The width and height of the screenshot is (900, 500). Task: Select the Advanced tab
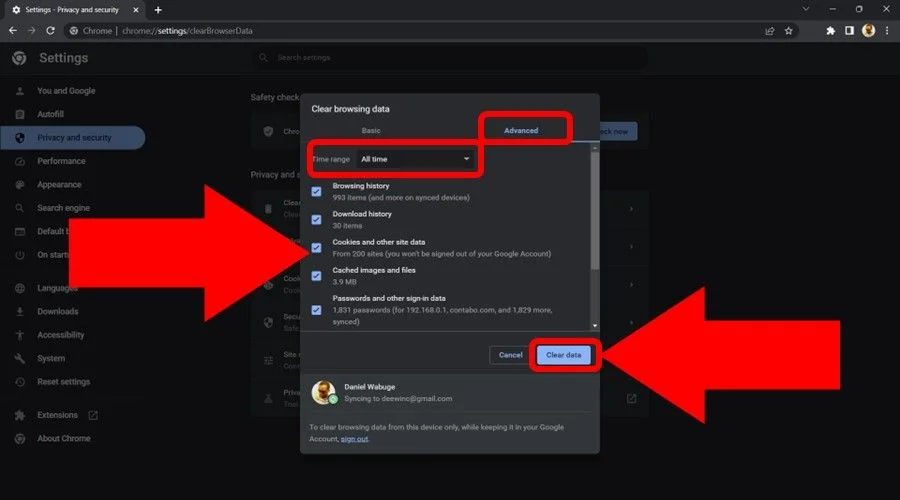click(x=521, y=131)
